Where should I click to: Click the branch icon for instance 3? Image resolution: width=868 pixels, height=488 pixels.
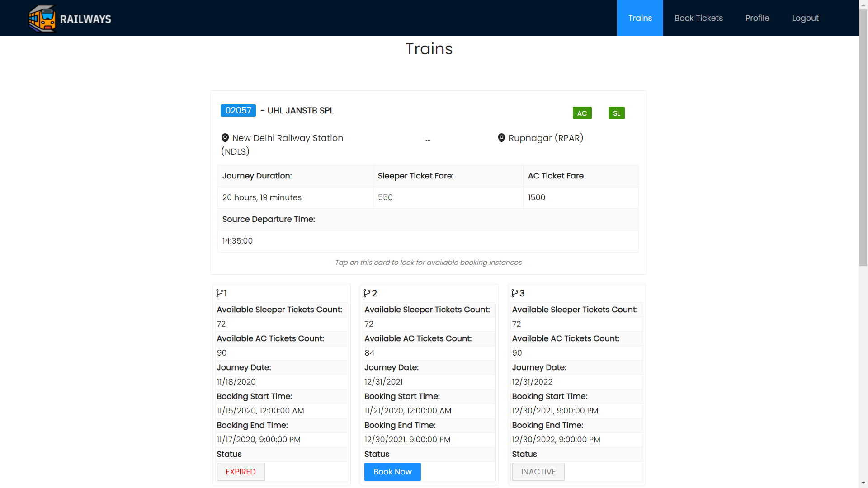(514, 293)
